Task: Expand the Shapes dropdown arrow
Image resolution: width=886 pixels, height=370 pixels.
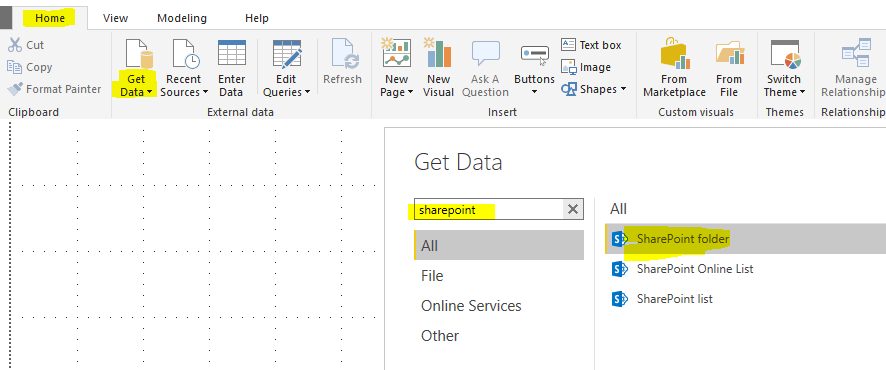Action: tap(623, 89)
